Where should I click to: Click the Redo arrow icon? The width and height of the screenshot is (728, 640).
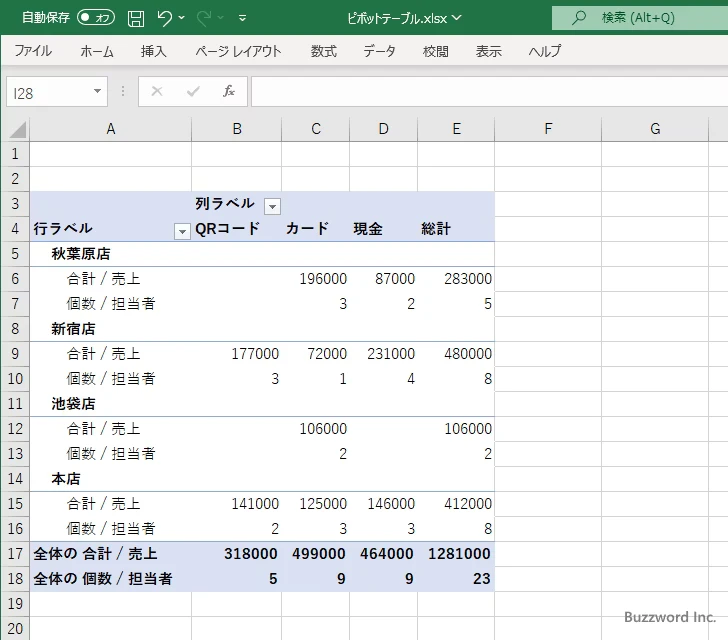pyautogui.click(x=204, y=18)
